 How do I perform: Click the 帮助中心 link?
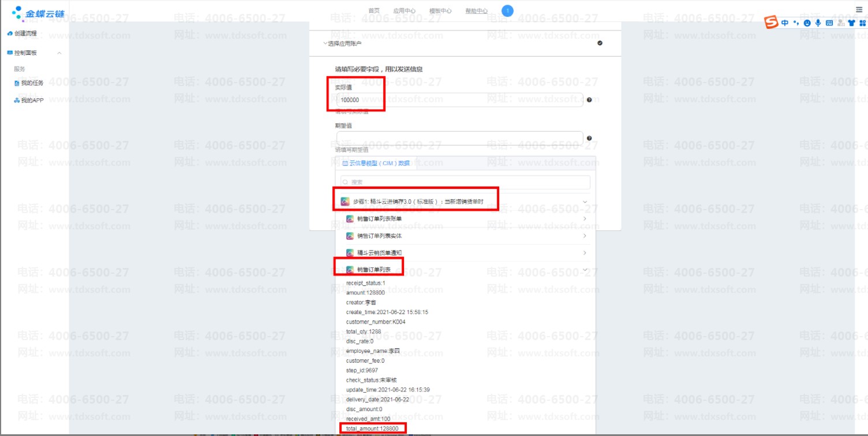pyautogui.click(x=476, y=11)
